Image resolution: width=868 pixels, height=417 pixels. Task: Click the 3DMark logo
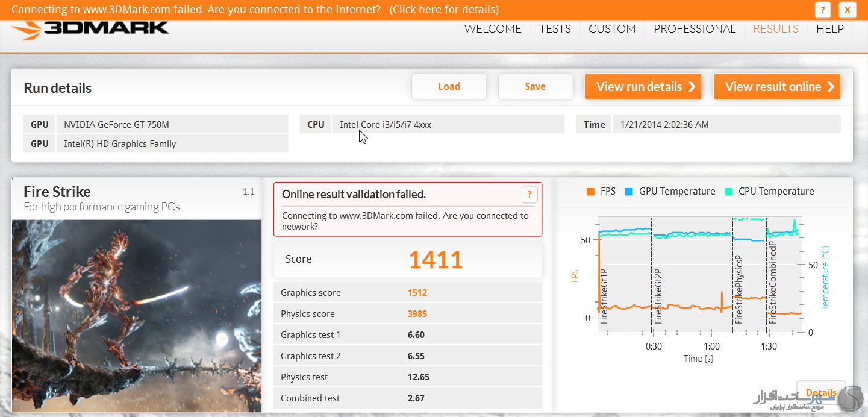point(90,29)
